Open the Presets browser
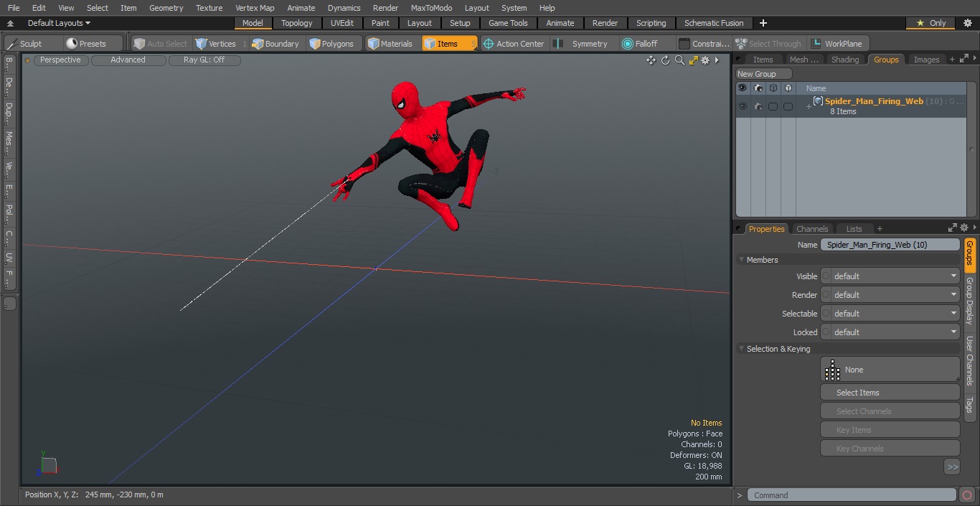The width and height of the screenshot is (980, 506). click(x=86, y=44)
